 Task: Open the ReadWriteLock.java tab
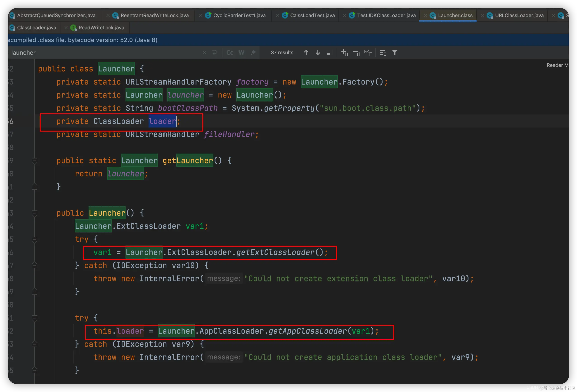[101, 28]
